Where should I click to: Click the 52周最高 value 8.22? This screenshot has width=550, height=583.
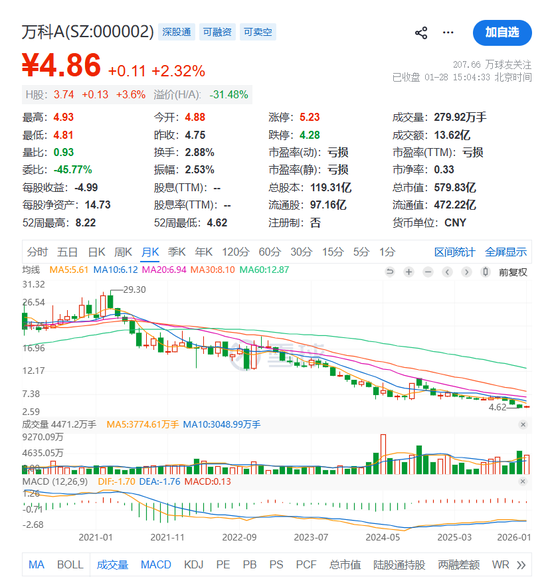tap(86, 222)
